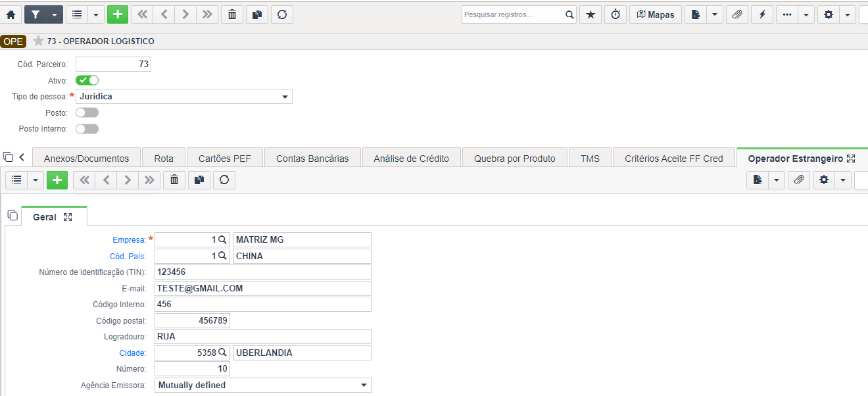Open the Critérios Aceite FF Cred tab
The height and width of the screenshot is (396, 868).
[x=674, y=159]
